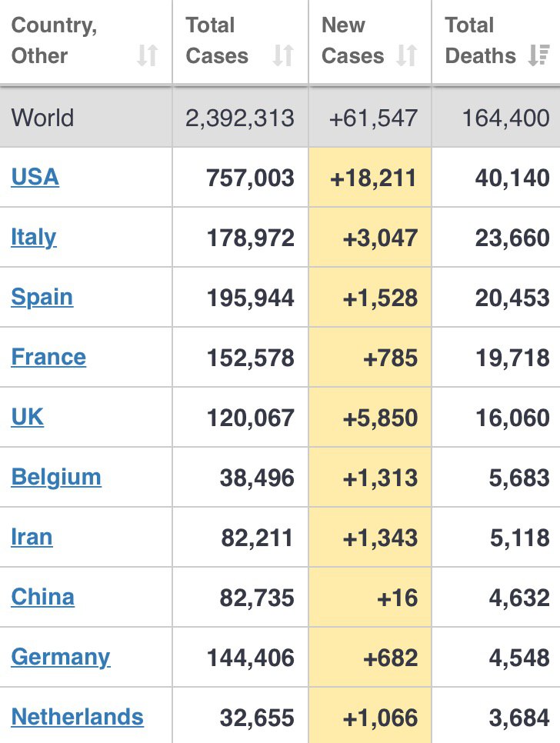Open France details link

tap(48, 357)
